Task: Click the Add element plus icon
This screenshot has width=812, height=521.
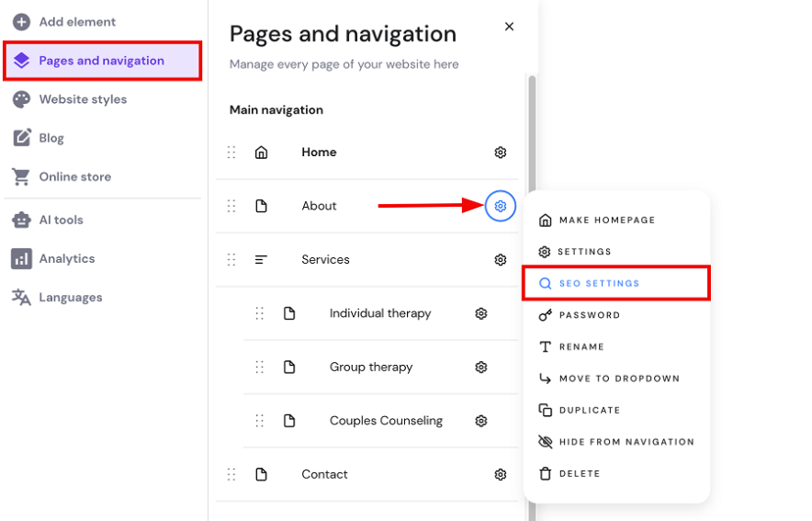Action: coord(21,22)
